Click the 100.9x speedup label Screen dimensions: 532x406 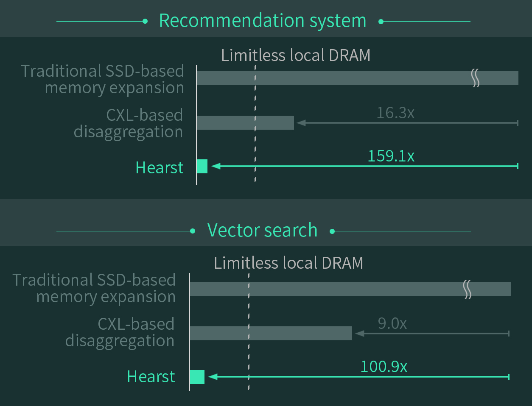click(384, 366)
